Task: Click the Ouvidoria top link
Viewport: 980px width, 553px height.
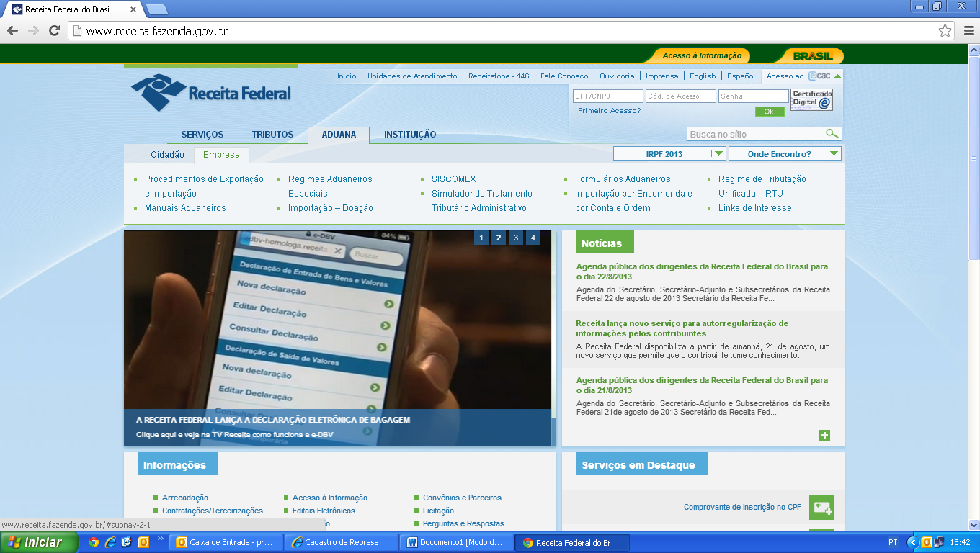Action: coord(617,76)
